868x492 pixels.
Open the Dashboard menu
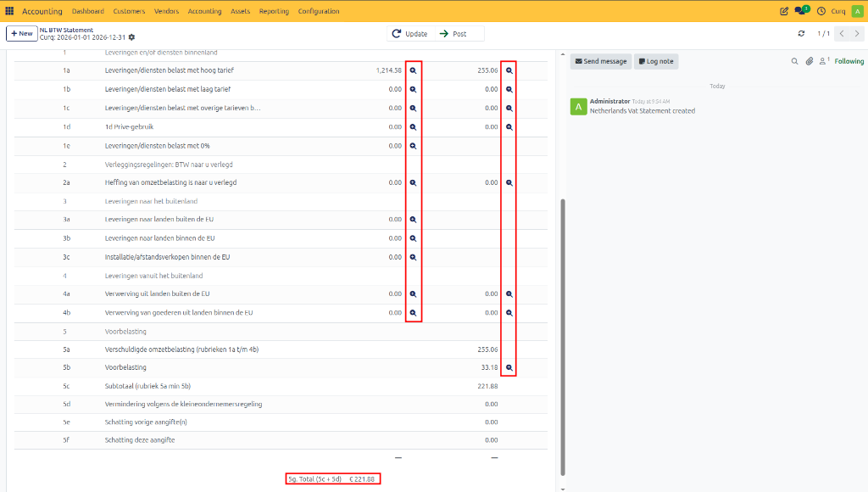coord(88,11)
